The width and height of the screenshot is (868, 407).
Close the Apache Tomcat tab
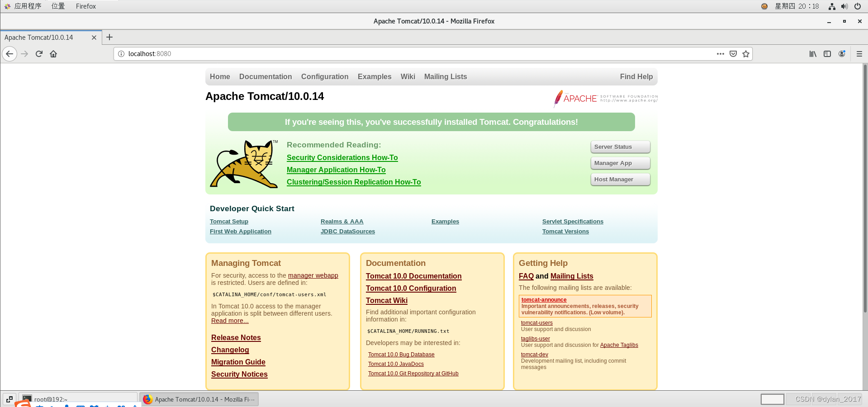94,38
